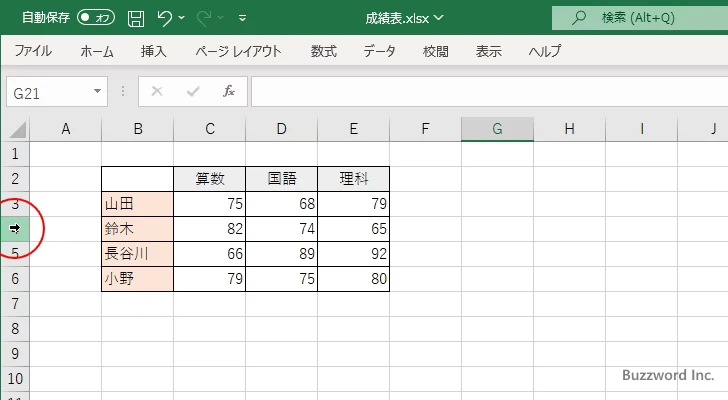Image resolution: width=728 pixels, height=400 pixels.
Task: Click the 小野 name cell
Action: click(137, 279)
